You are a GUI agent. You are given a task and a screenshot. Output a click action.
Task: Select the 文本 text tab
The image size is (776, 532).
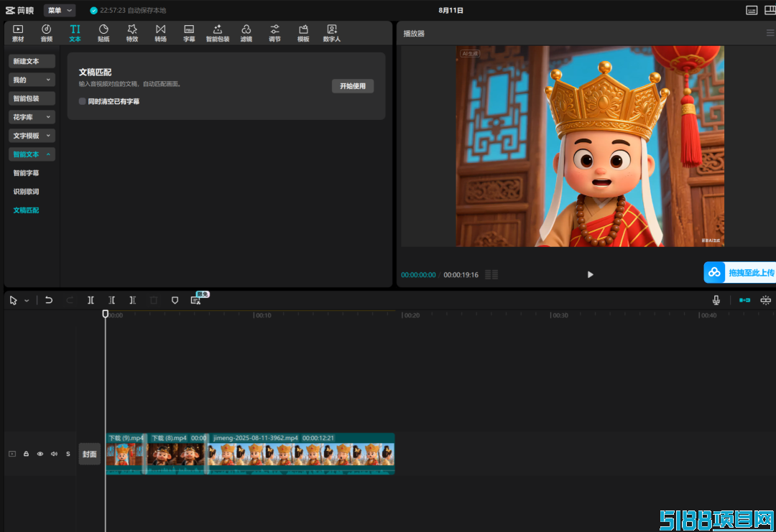[75, 33]
